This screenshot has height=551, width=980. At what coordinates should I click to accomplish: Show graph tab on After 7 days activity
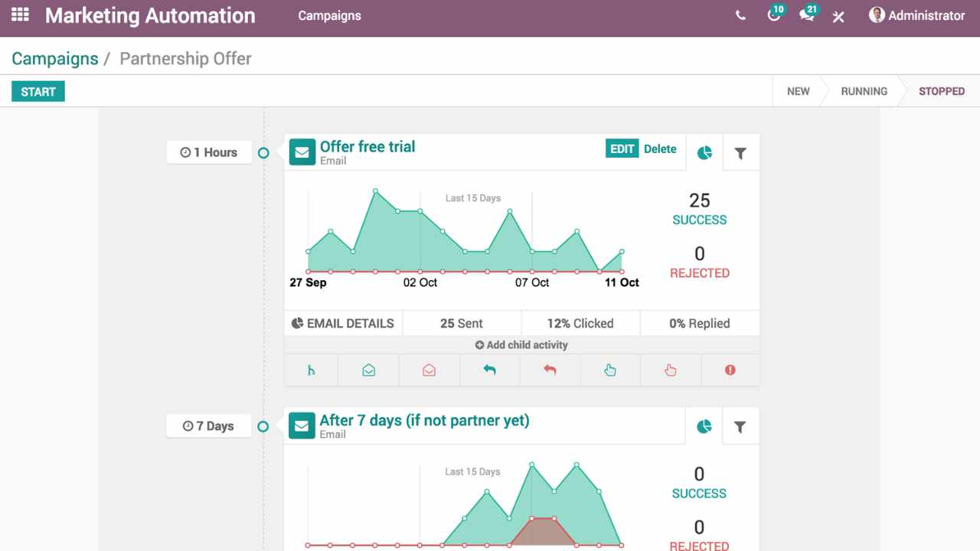pyautogui.click(x=704, y=427)
